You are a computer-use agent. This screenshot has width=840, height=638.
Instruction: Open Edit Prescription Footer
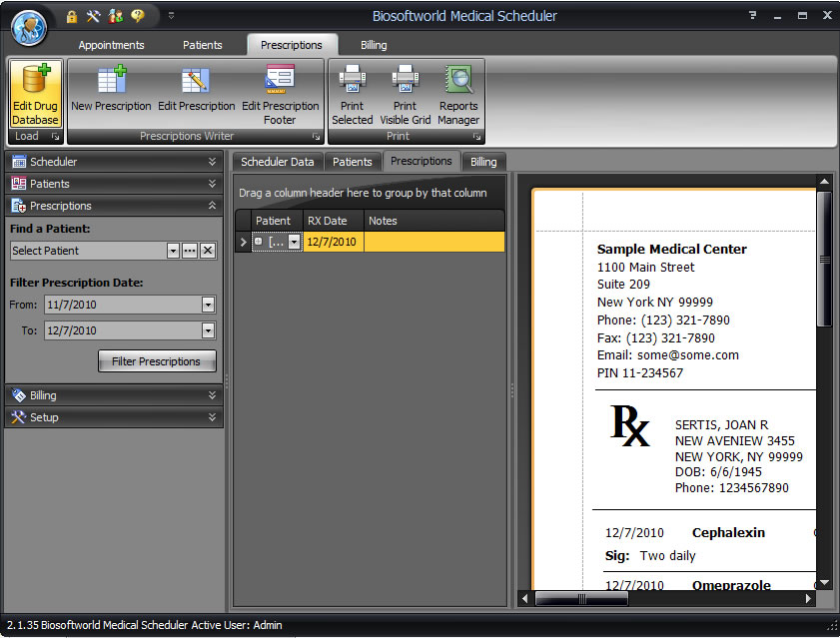tap(281, 94)
